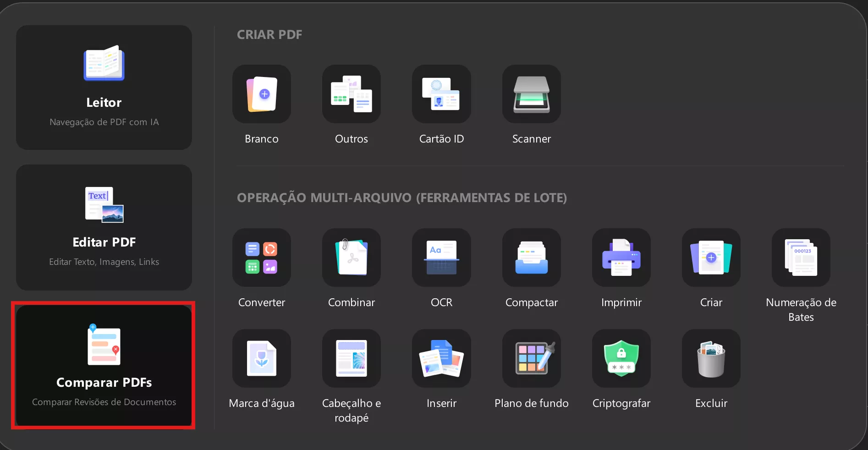Click the 'Scanner' label
The height and width of the screenshot is (450, 868).
pos(532,139)
